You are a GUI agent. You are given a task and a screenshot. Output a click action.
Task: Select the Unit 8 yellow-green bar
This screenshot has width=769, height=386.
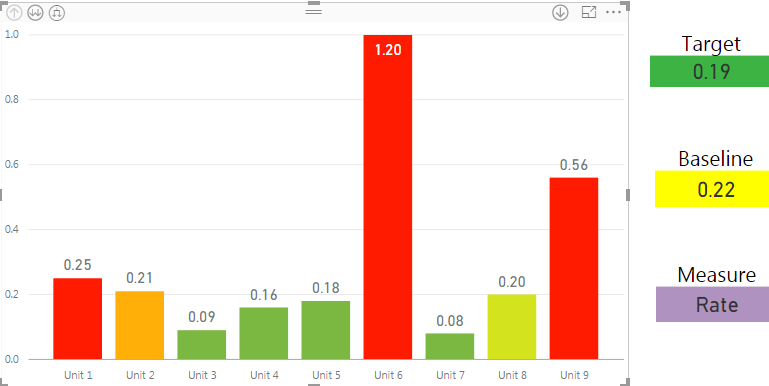[512, 327]
